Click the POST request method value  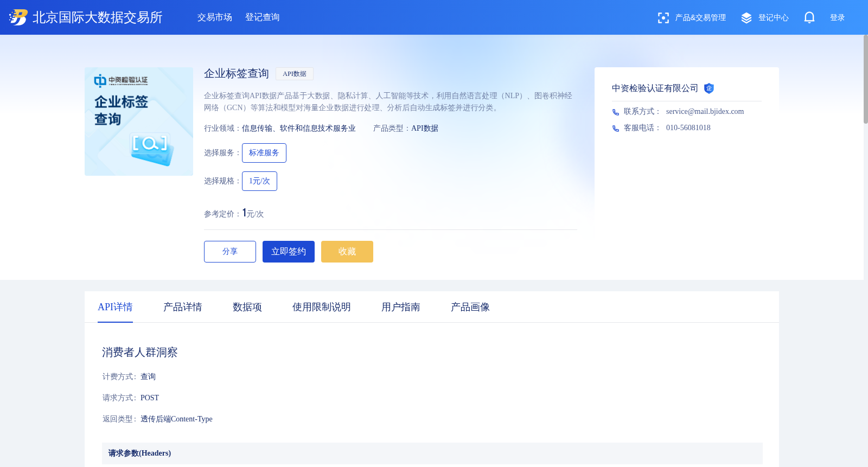click(150, 398)
